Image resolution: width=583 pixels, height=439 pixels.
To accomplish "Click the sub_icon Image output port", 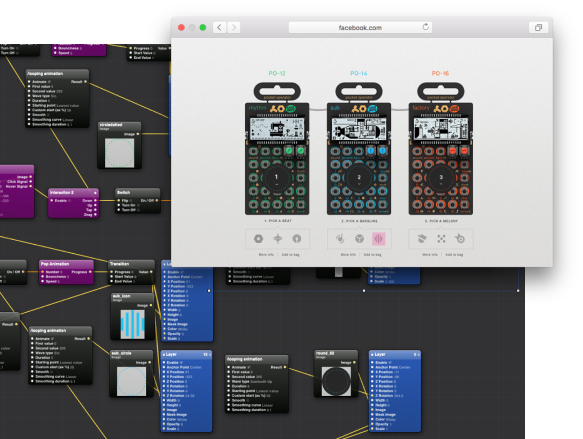I will click(151, 306).
